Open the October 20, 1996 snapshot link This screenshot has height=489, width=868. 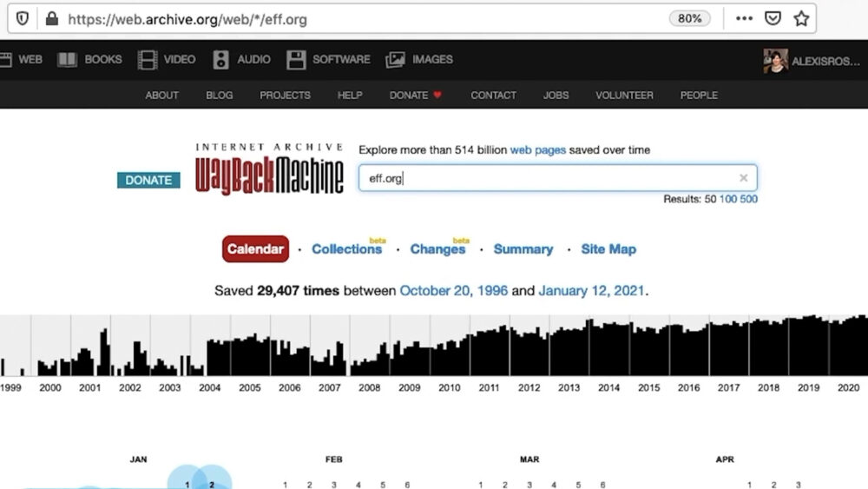coord(453,291)
